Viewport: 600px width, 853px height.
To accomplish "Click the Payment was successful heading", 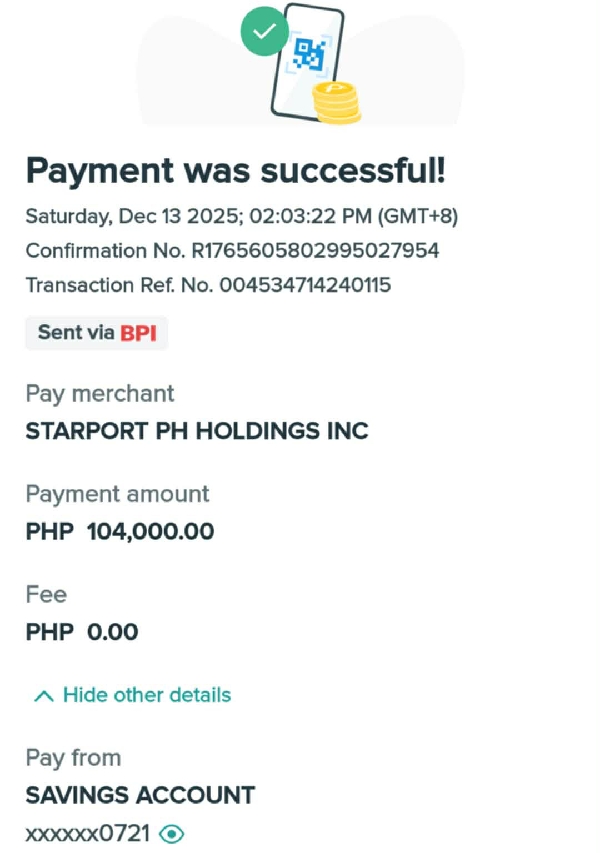I will [x=235, y=172].
